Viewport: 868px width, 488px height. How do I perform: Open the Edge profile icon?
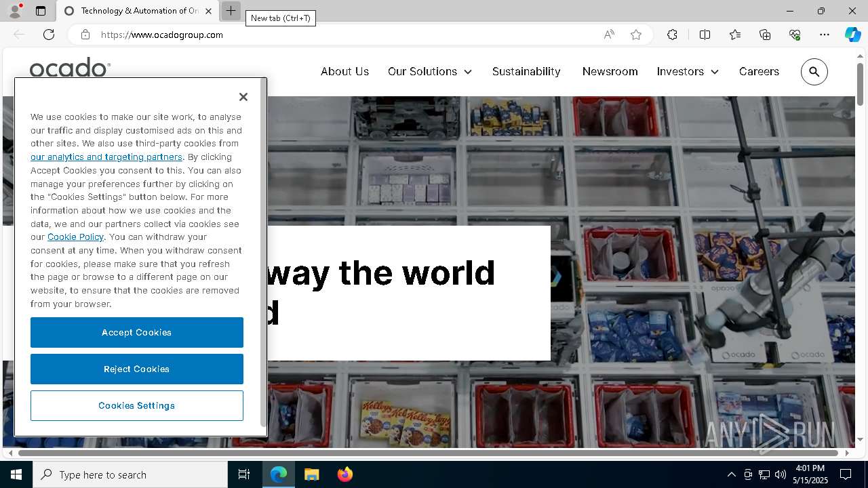point(15,11)
